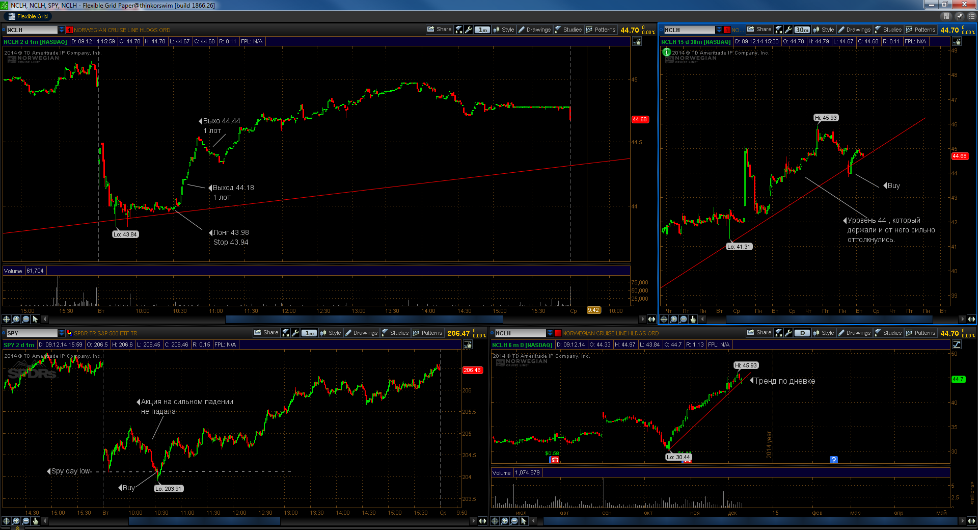Click the scroll-left arrow under the top-left chart
The image size is (980, 530).
coord(45,319)
